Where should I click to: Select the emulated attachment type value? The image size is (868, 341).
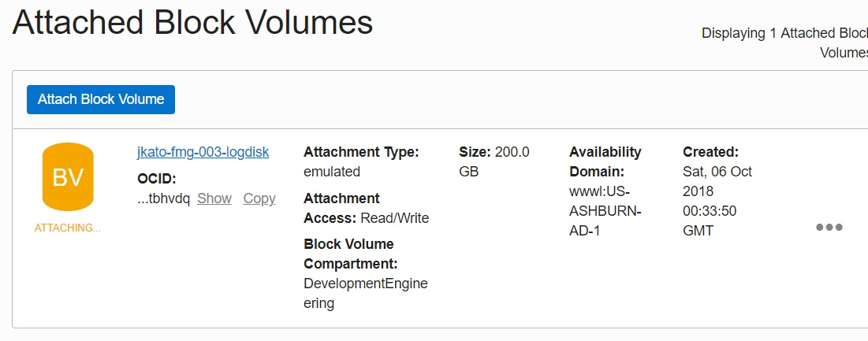pos(331,172)
